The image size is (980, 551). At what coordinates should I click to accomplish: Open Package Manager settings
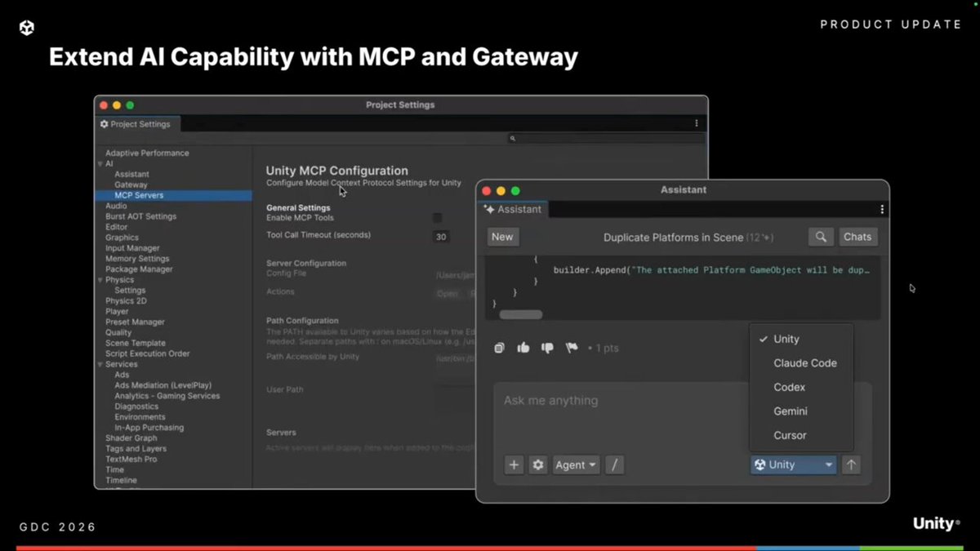[x=139, y=269]
